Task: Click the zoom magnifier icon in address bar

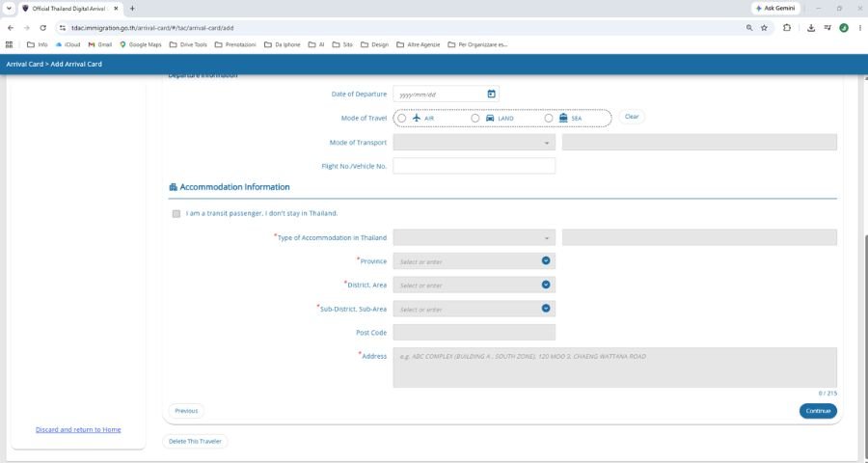Action: [749, 28]
